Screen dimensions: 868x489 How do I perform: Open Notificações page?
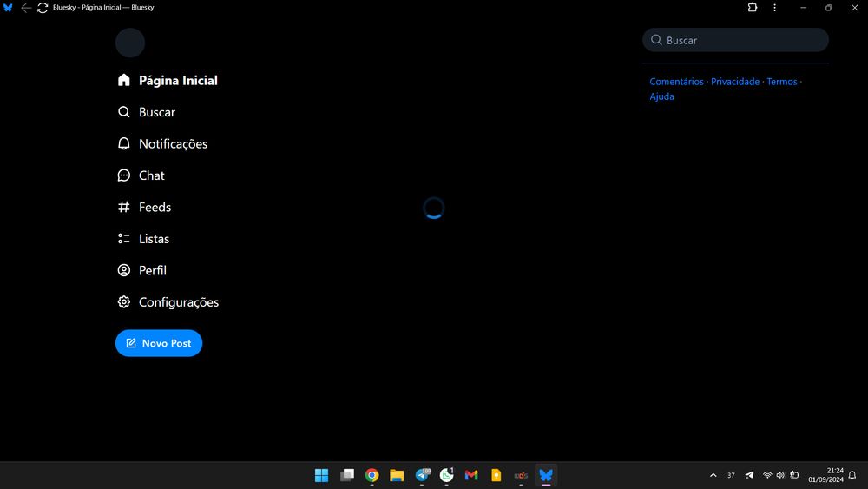[163, 143]
